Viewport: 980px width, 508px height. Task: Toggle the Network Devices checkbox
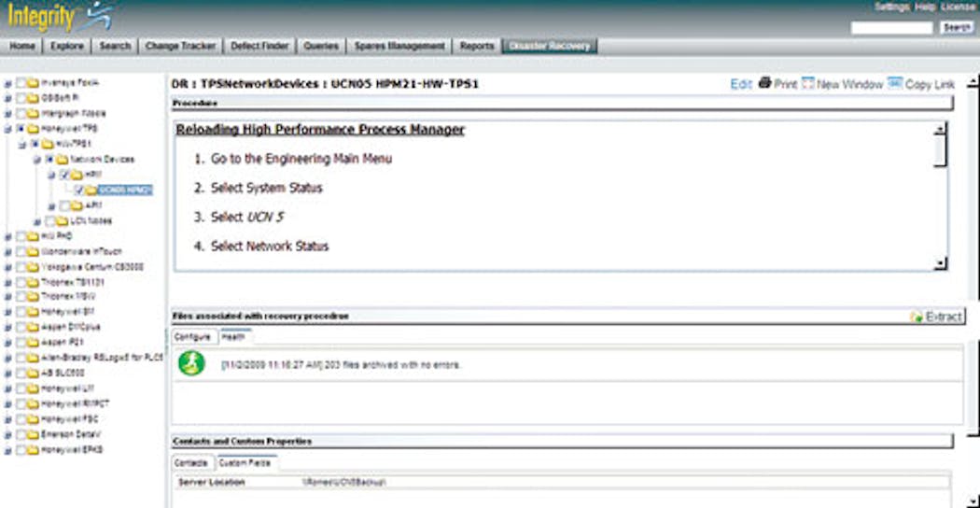[x=50, y=160]
